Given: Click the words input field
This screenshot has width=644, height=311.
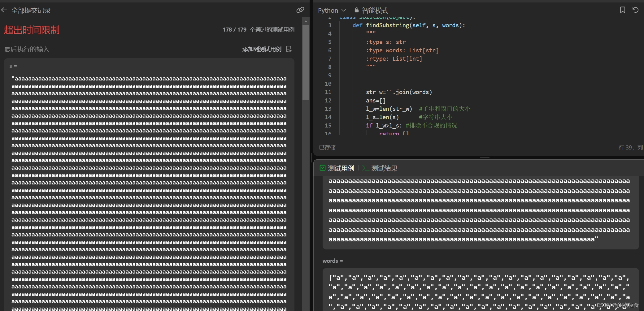Looking at the screenshot, I should coord(481,289).
